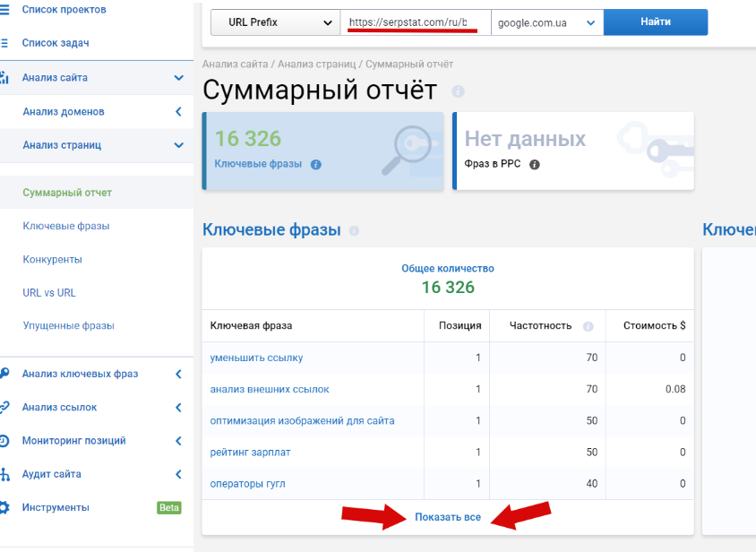Expand Анализ доменов submenu chevron
This screenshot has height=552, width=756.
point(179,111)
